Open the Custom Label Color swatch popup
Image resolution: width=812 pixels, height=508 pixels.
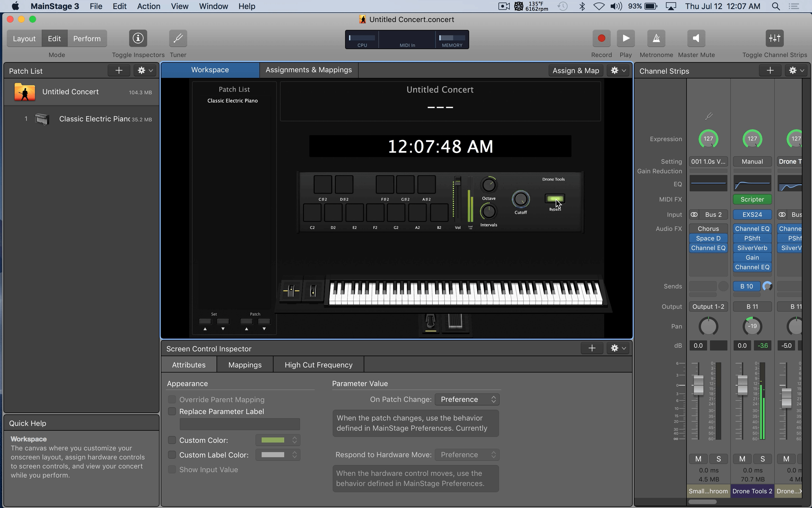point(278,455)
